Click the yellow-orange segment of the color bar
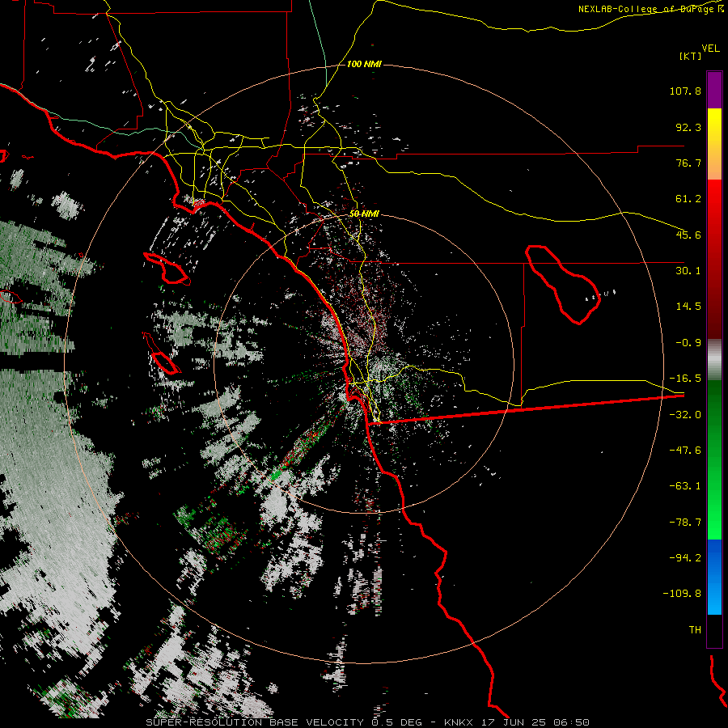Viewport: 728px width, 728px height. pyautogui.click(x=714, y=144)
